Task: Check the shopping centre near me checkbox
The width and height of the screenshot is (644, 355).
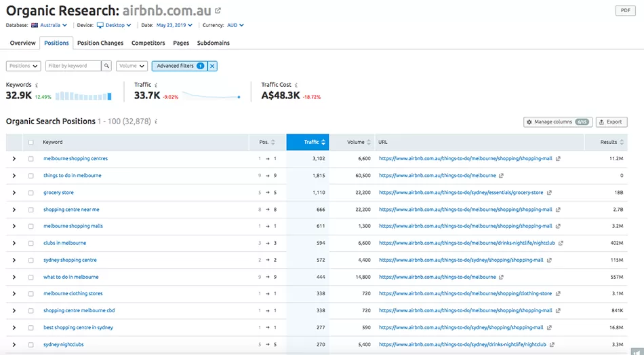Action: click(31, 210)
